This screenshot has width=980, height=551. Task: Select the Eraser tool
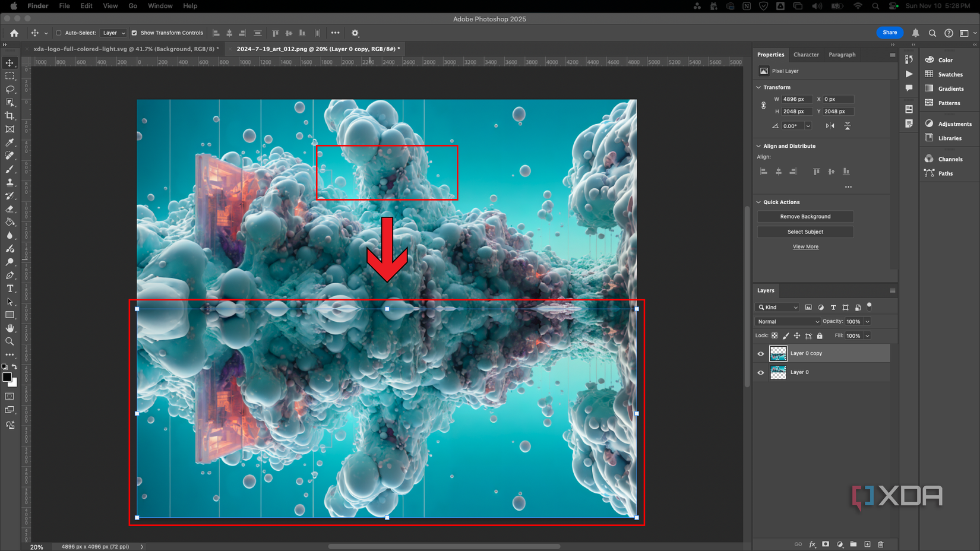[x=10, y=209]
